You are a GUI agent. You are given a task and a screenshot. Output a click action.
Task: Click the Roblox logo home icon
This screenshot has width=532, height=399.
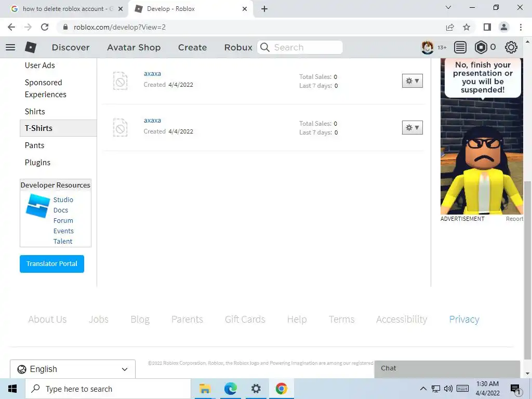pos(31,47)
